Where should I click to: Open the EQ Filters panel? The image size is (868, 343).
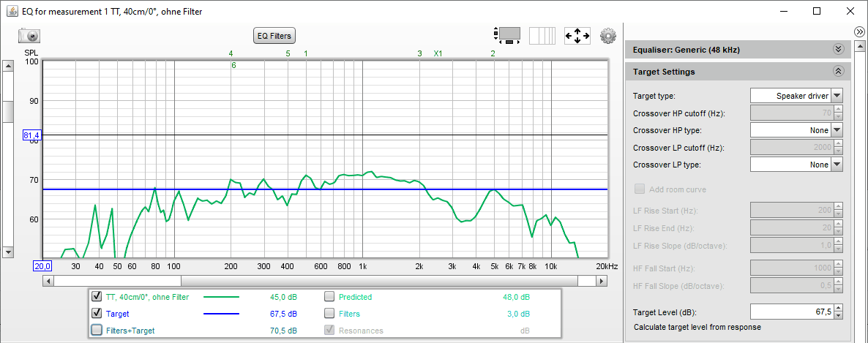pyautogui.click(x=274, y=36)
